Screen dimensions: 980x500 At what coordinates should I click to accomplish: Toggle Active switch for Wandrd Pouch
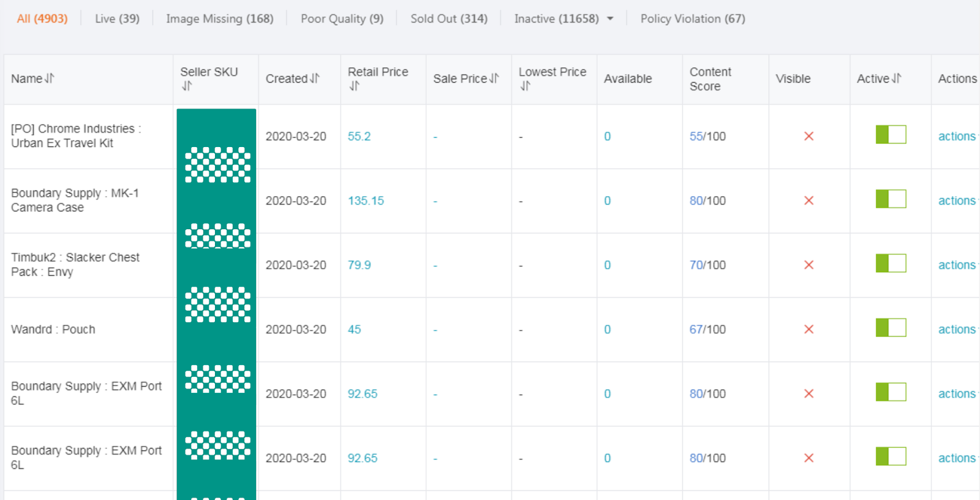pyautogui.click(x=891, y=328)
